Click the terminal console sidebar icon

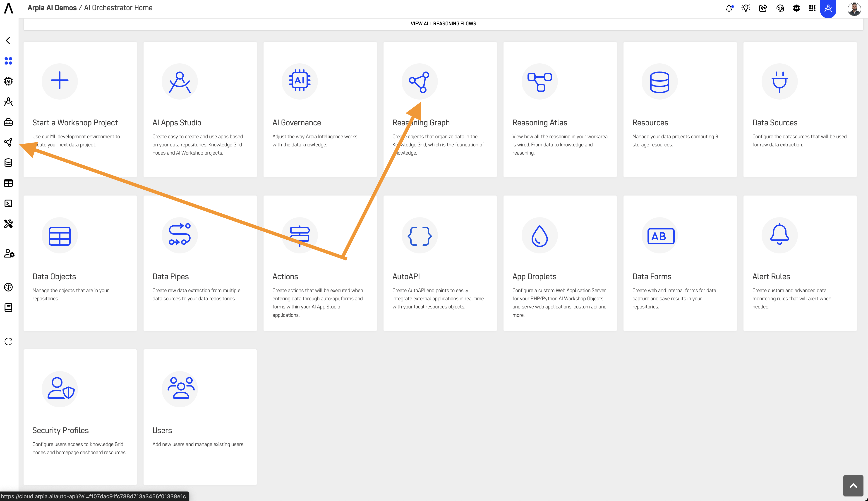(8, 203)
